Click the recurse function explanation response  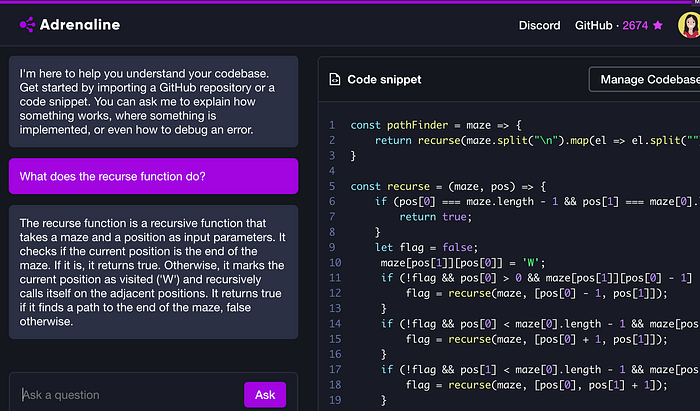[153, 271]
